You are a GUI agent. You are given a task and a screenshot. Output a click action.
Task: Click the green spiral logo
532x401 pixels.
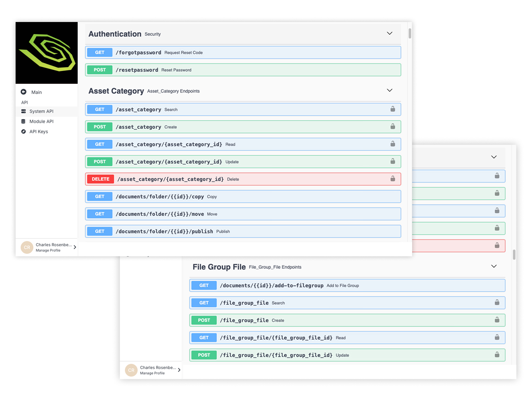point(47,53)
